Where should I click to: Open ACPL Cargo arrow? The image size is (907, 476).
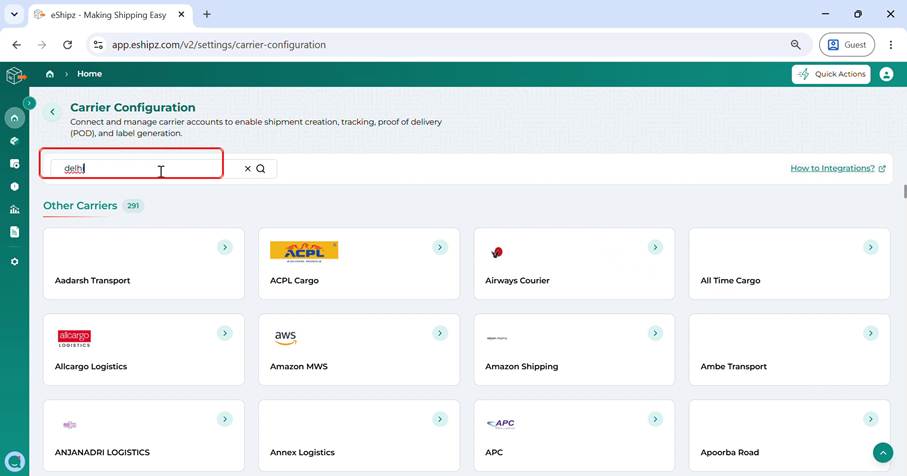click(440, 247)
